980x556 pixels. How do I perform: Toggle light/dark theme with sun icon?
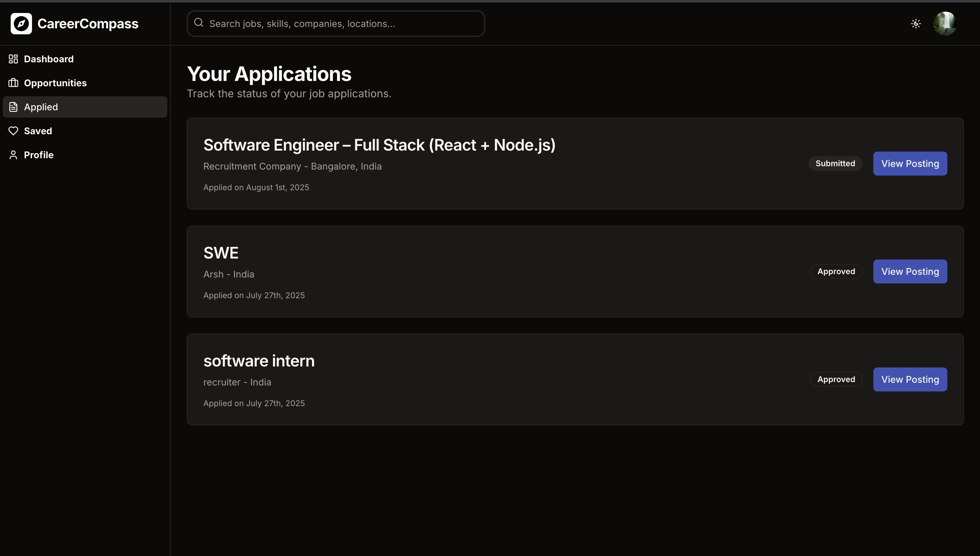pyautogui.click(x=916, y=24)
